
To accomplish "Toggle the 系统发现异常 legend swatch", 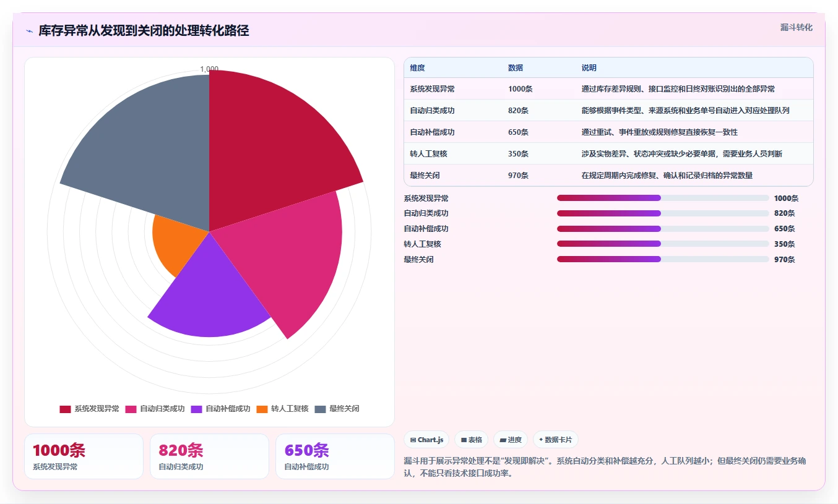I will pyautogui.click(x=66, y=409).
